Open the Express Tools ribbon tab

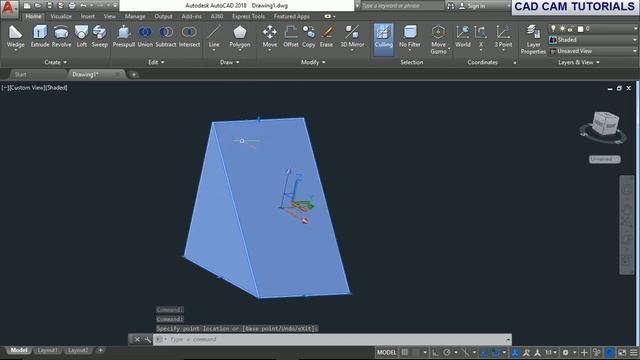tap(248, 16)
